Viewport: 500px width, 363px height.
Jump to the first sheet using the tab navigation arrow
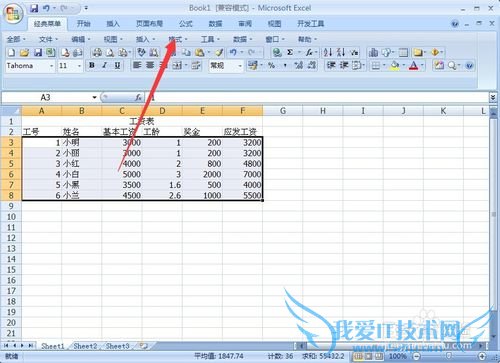6,346
